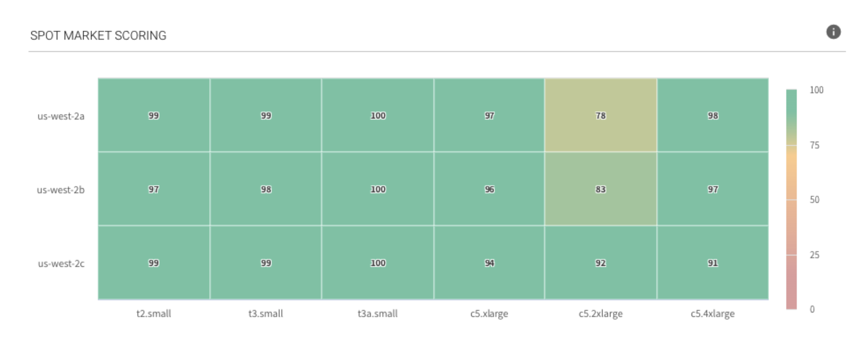Click the us-west-2a t3a.small cell showing 100
868x349 pixels.
[x=378, y=115]
